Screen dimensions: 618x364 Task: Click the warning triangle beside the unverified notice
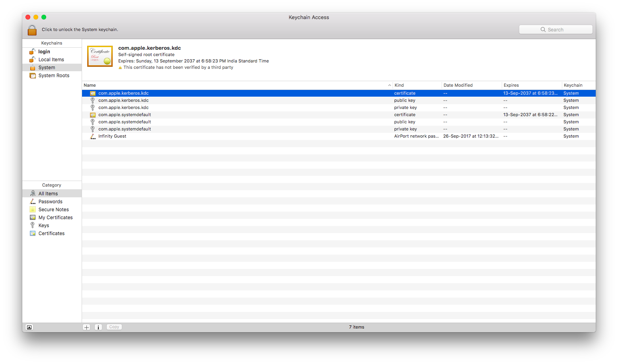(120, 68)
